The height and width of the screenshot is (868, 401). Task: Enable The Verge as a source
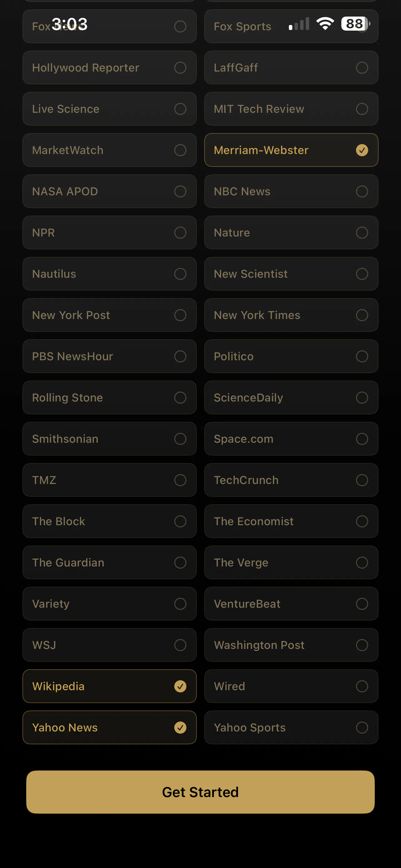291,562
